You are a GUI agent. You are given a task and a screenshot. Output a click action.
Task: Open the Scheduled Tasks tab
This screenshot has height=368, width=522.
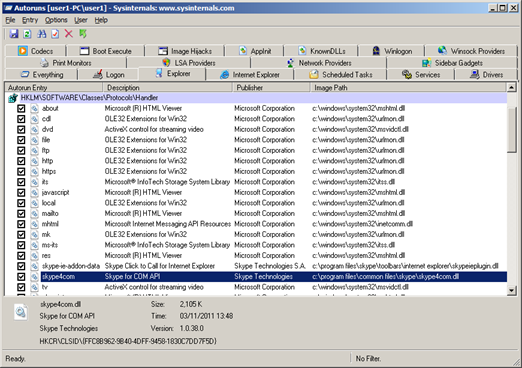tap(340, 75)
